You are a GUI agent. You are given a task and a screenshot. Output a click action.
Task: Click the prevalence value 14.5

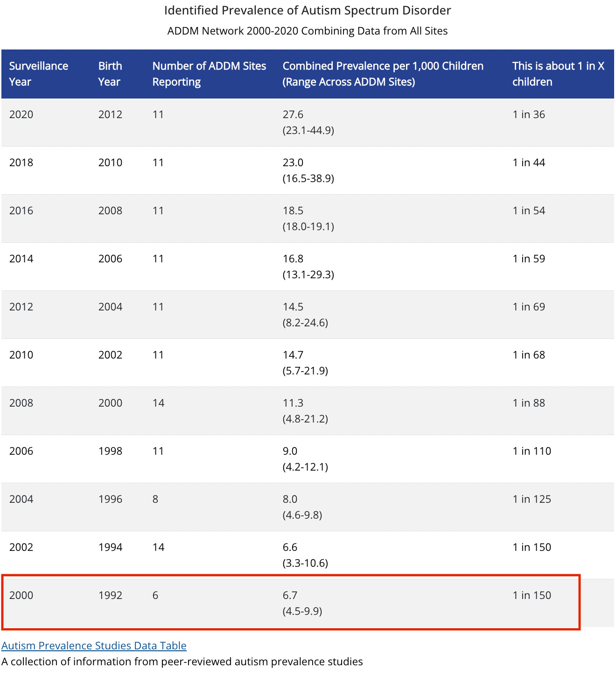click(x=293, y=307)
